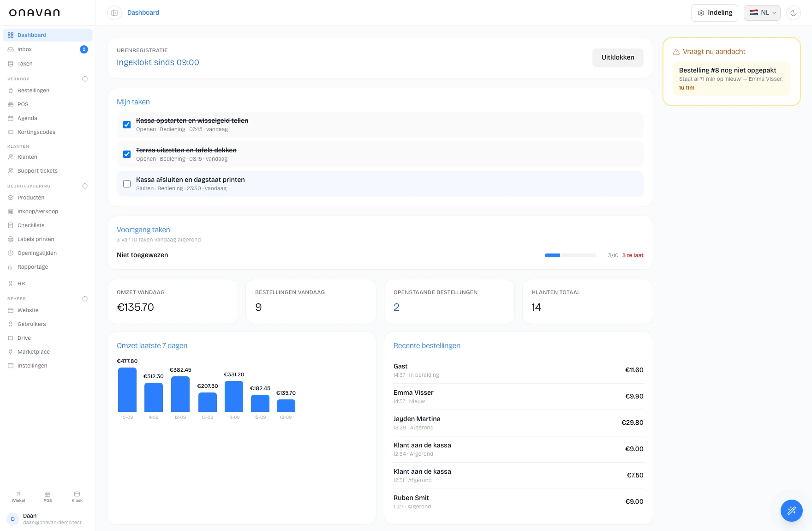Viewport: 812px width, 531px height.
Task: Click the Inkoop/verkoop icon
Action: 11,211
